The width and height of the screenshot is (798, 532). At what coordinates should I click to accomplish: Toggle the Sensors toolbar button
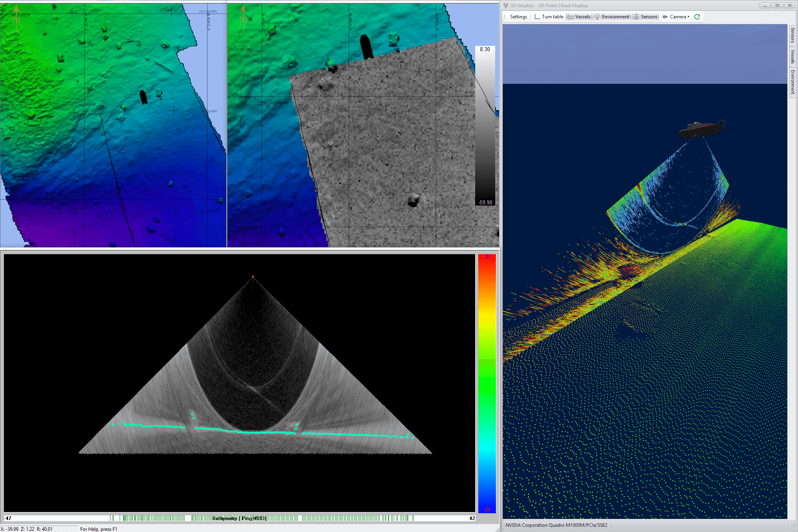[645, 17]
